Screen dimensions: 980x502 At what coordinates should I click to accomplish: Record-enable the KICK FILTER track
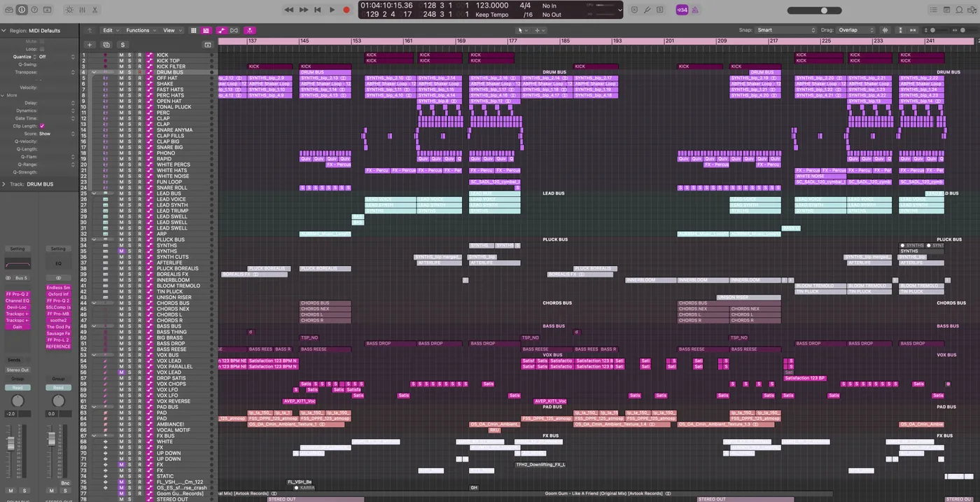click(139, 67)
